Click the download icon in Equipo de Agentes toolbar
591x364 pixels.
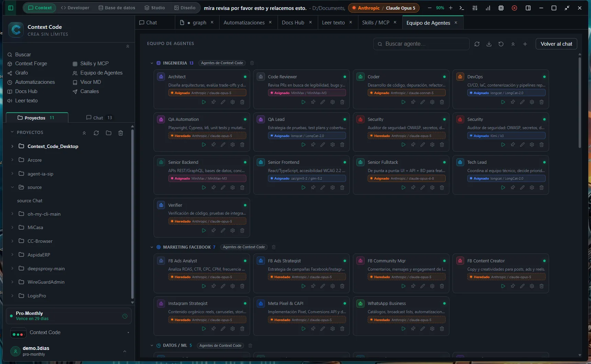coord(489,44)
